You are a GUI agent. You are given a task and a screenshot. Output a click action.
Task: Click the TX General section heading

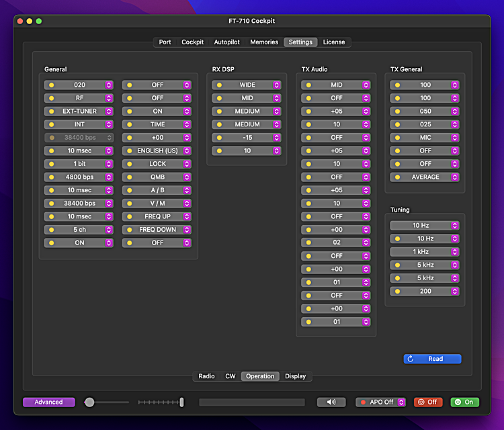coord(407,69)
